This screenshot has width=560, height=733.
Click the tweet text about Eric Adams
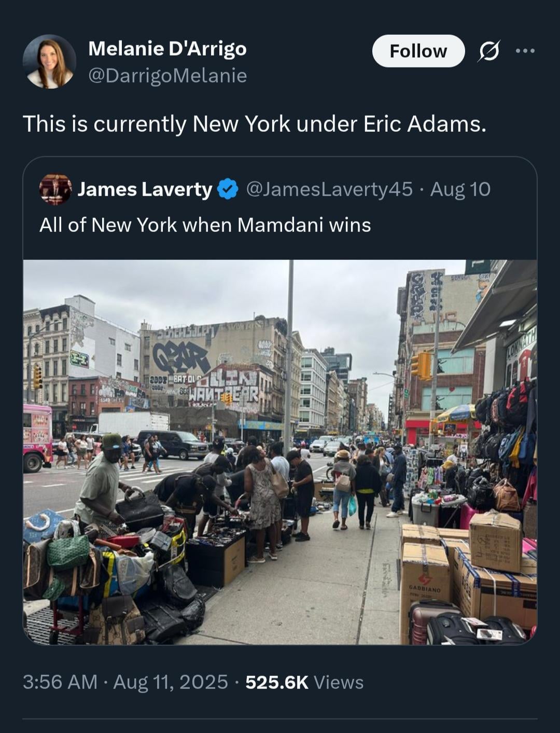255,124
